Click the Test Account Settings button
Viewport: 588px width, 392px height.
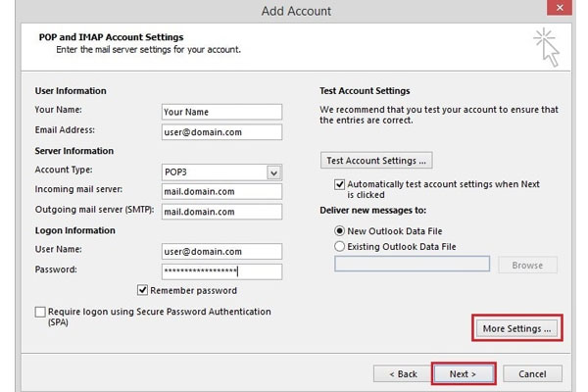tap(376, 160)
